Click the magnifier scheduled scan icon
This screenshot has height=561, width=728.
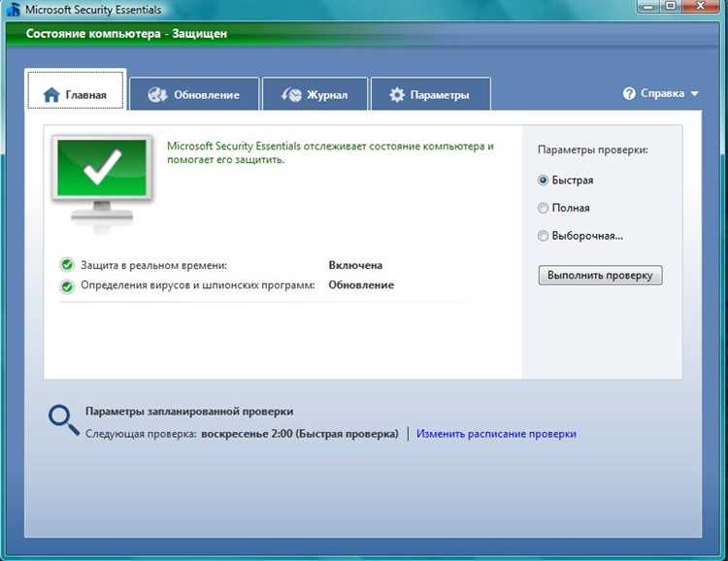[64, 420]
